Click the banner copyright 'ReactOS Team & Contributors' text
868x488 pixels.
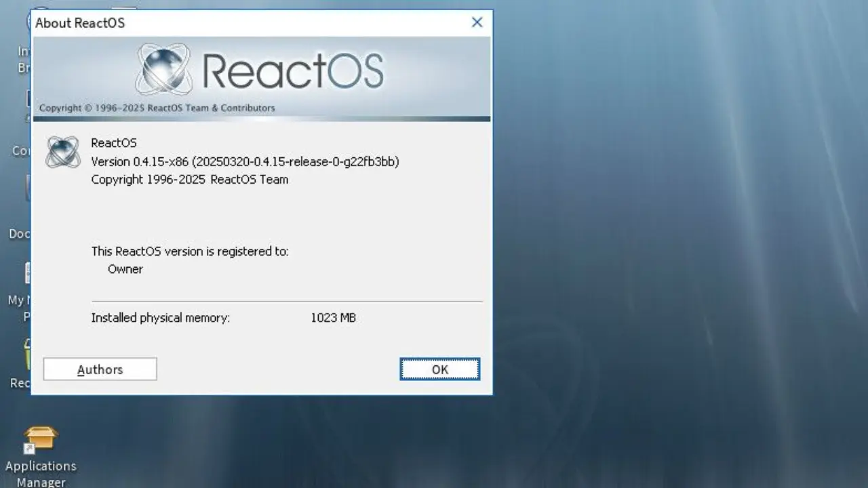click(211, 108)
